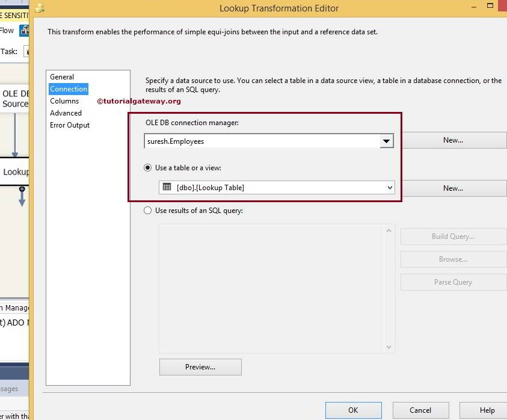
Task: Click OK to confirm the lookup settings
Action: tap(353, 410)
